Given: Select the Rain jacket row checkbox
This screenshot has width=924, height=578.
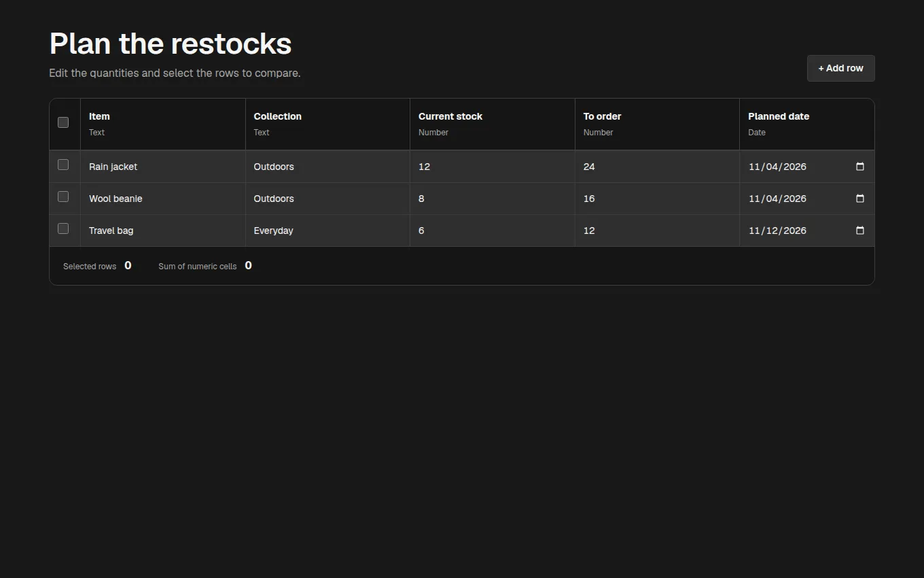Looking at the screenshot, I should coord(63,165).
